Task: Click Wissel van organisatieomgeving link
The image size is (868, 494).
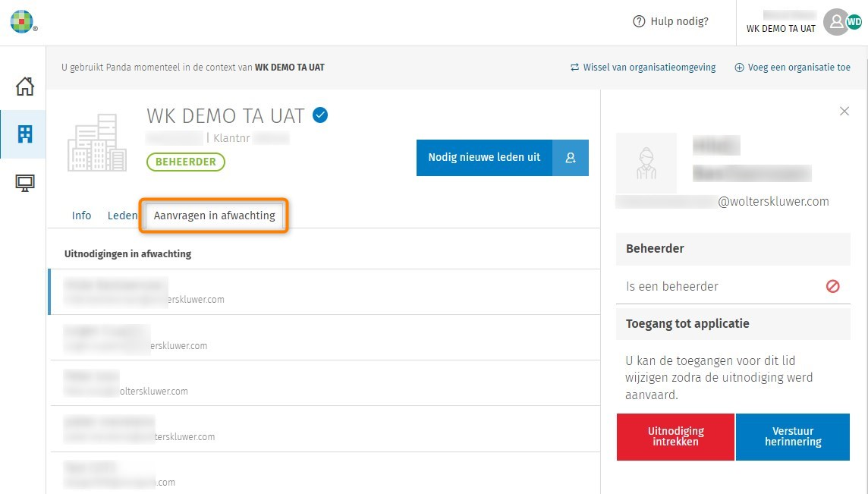Action: pos(643,68)
